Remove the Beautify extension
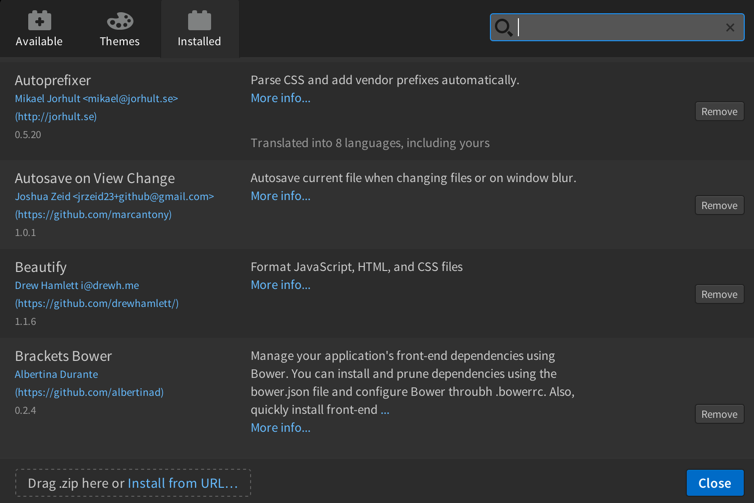Image resolution: width=754 pixels, height=503 pixels. [719, 294]
